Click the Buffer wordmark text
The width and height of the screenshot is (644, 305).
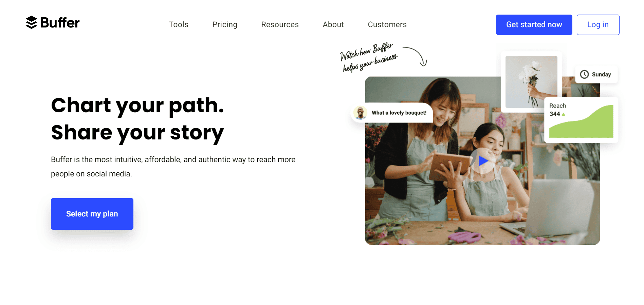click(x=60, y=23)
